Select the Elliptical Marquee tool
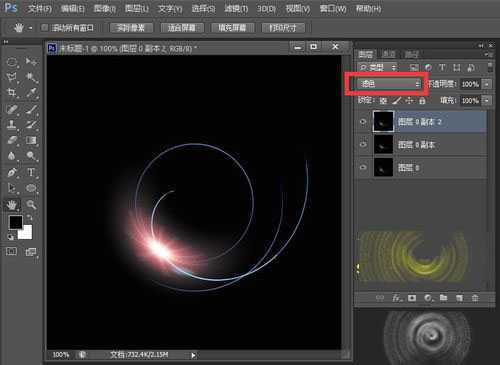This screenshot has width=500, height=365. [12, 62]
